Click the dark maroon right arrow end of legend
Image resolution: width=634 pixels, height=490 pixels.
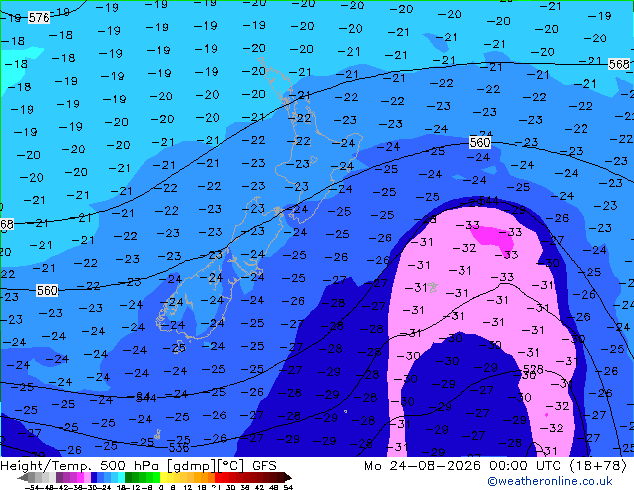tap(287, 478)
